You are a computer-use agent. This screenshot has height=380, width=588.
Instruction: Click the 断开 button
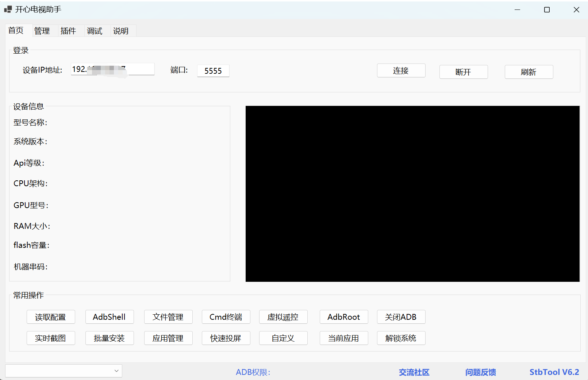464,72
